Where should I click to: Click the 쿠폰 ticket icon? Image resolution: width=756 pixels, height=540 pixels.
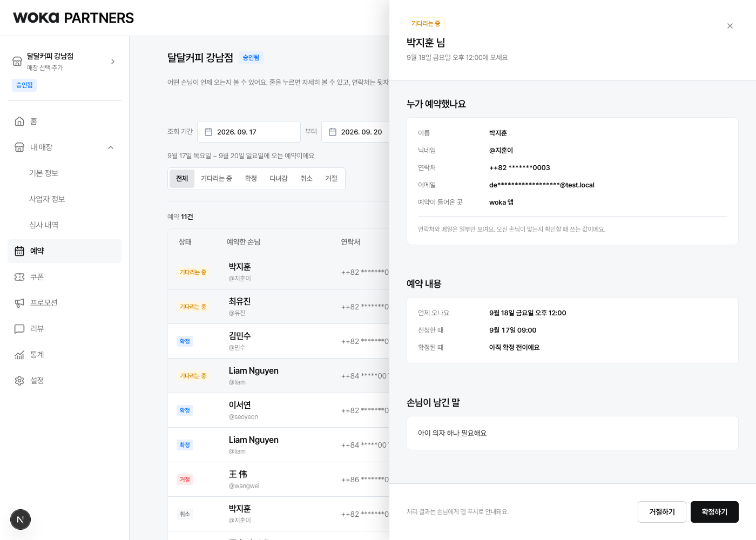tap(19, 277)
